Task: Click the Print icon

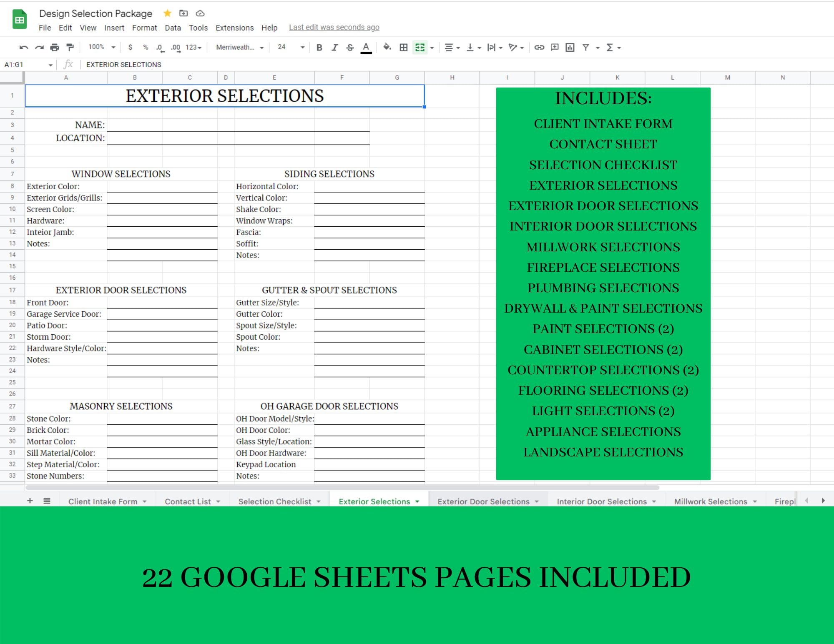Action: pyautogui.click(x=55, y=48)
